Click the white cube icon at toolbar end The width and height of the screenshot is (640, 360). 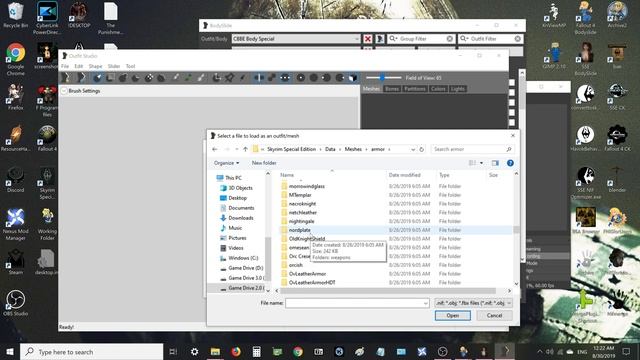point(353,78)
